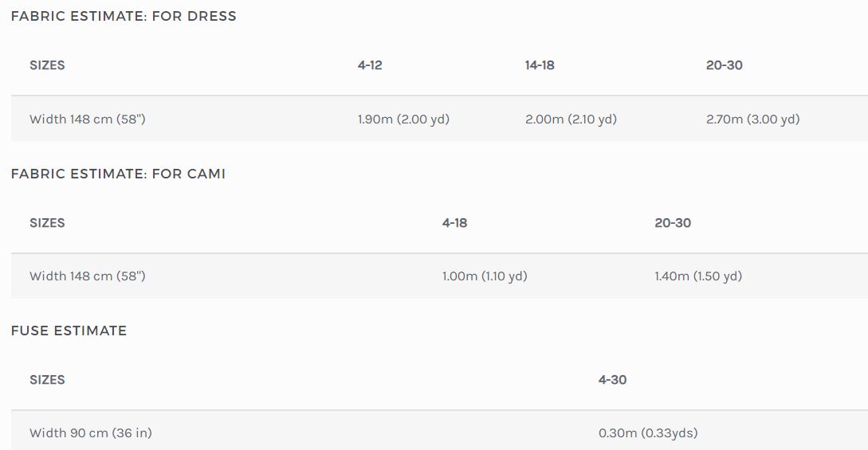
Task: Click the Fabric Estimate: For Cami heading
Action: pyautogui.click(x=119, y=174)
